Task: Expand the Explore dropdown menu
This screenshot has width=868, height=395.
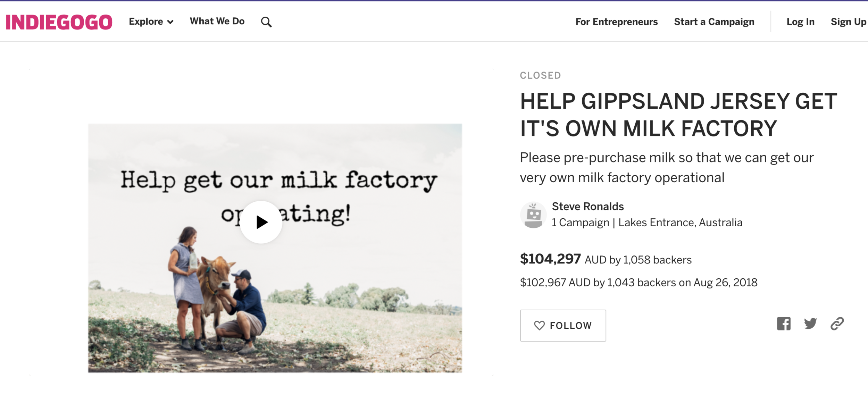Action: click(151, 22)
